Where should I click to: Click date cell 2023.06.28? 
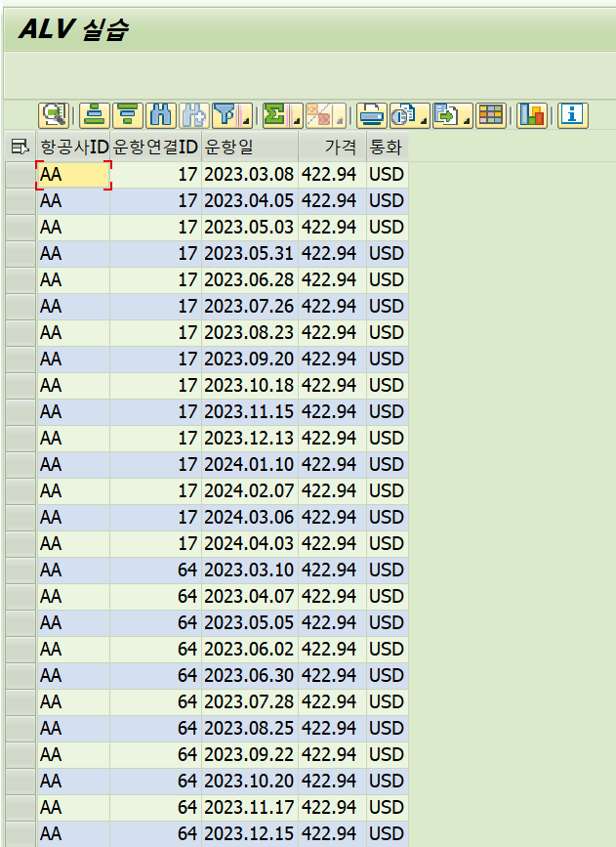[x=249, y=279]
